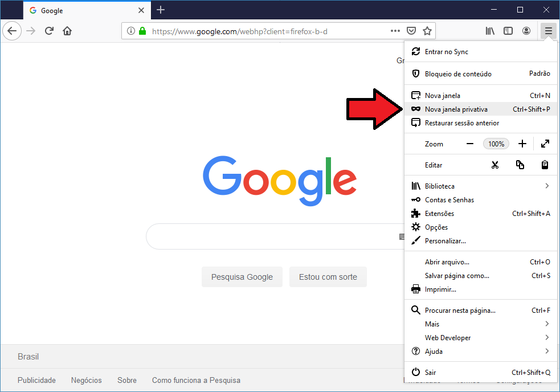Open on-screen keyboard icon in search box

coord(402,236)
